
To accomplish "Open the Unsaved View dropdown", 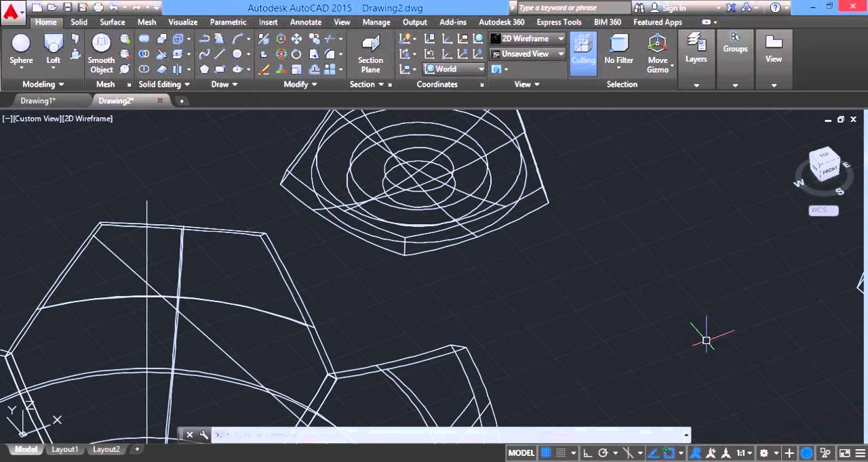I will (527, 54).
